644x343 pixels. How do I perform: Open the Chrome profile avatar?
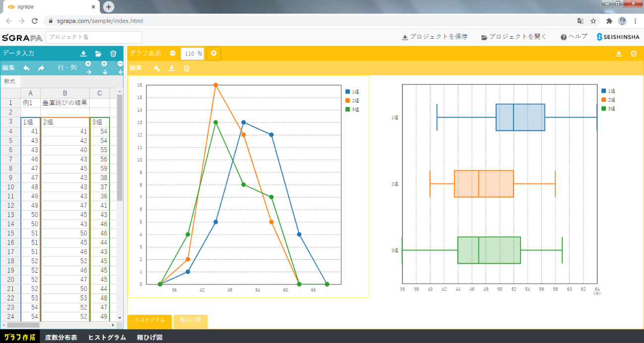622,21
